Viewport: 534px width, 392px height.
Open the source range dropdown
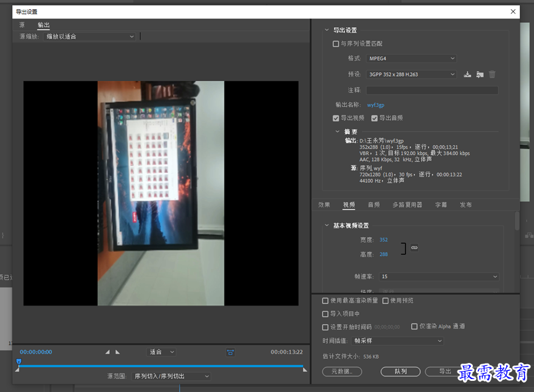point(171,377)
